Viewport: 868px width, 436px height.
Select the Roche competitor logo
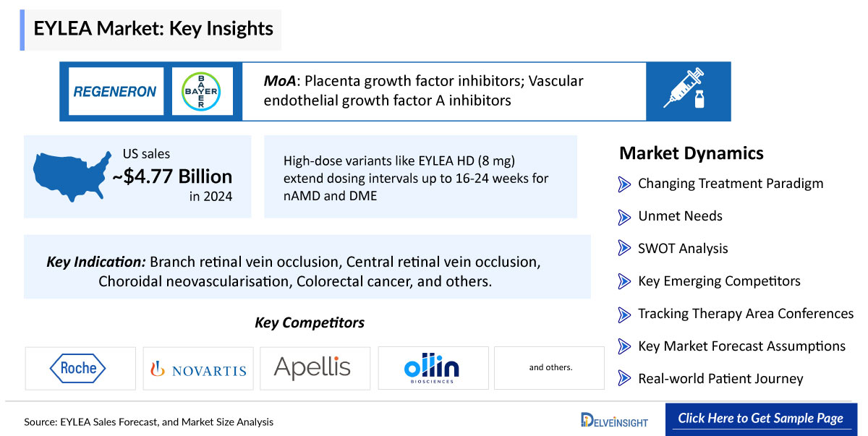(x=80, y=368)
